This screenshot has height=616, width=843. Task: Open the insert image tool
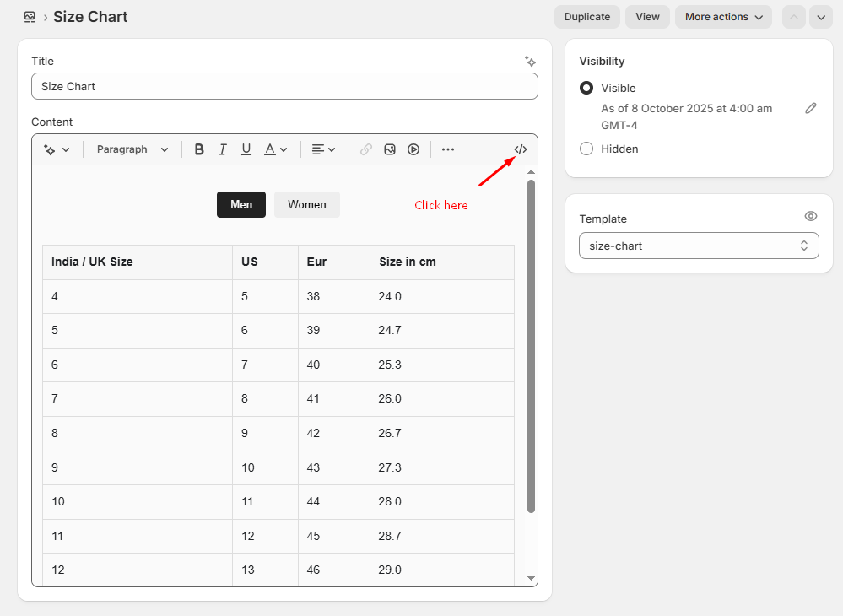coord(390,149)
